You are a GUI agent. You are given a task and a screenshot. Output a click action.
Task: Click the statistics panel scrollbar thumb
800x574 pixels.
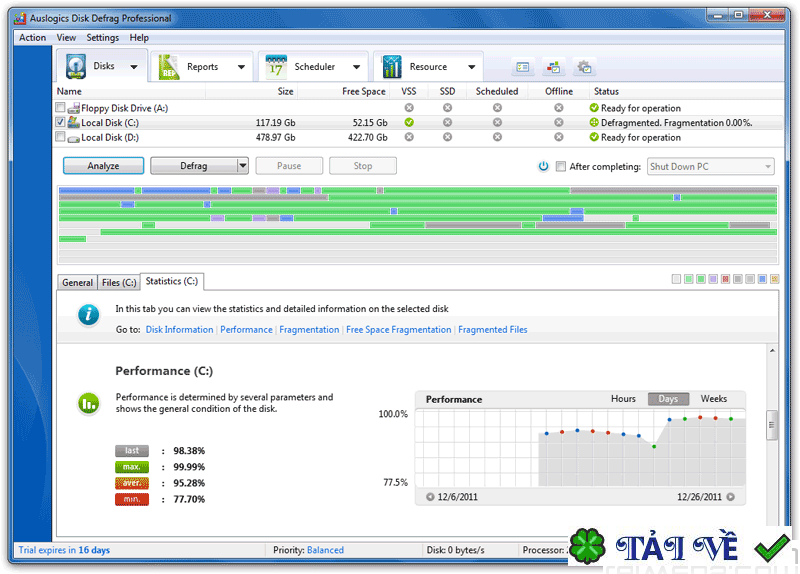tap(772, 425)
